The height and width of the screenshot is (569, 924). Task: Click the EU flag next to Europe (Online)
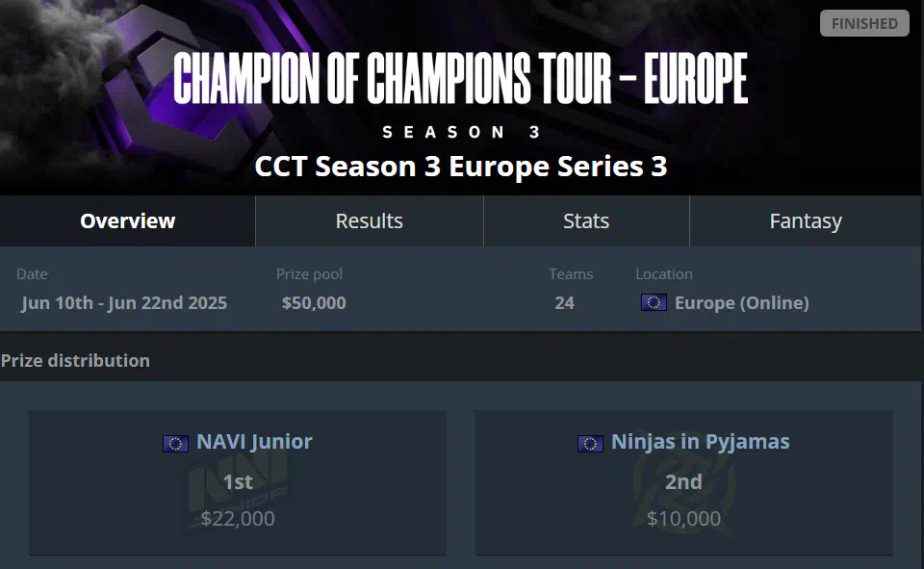click(654, 302)
